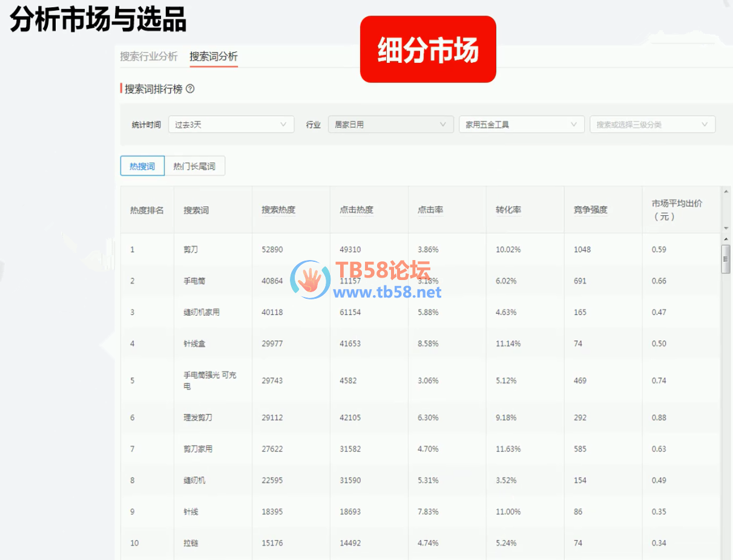Viewport: 733px width, 560px height.
Task: Click the scroll-down arrow above the scrollbar
Action: point(726,228)
